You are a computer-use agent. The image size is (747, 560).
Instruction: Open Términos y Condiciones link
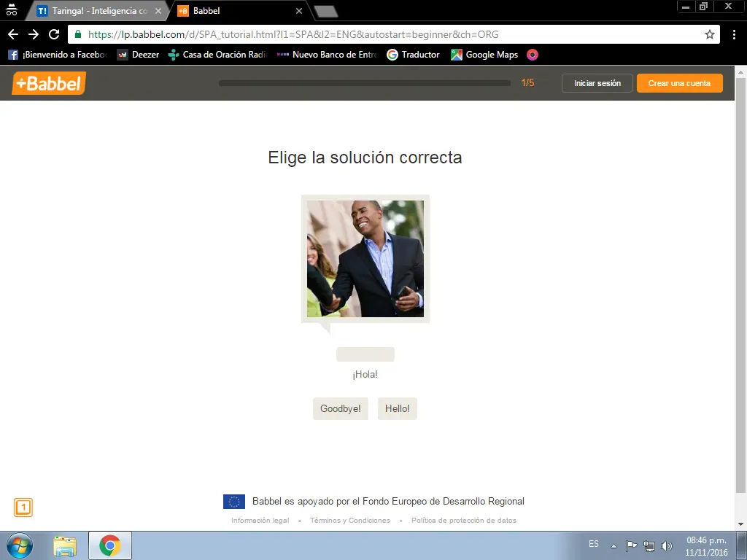[x=350, y=521]
